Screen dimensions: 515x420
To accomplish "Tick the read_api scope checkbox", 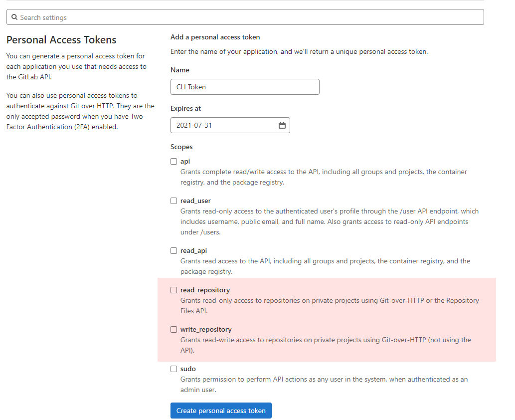I will click(x=174, y=250).
